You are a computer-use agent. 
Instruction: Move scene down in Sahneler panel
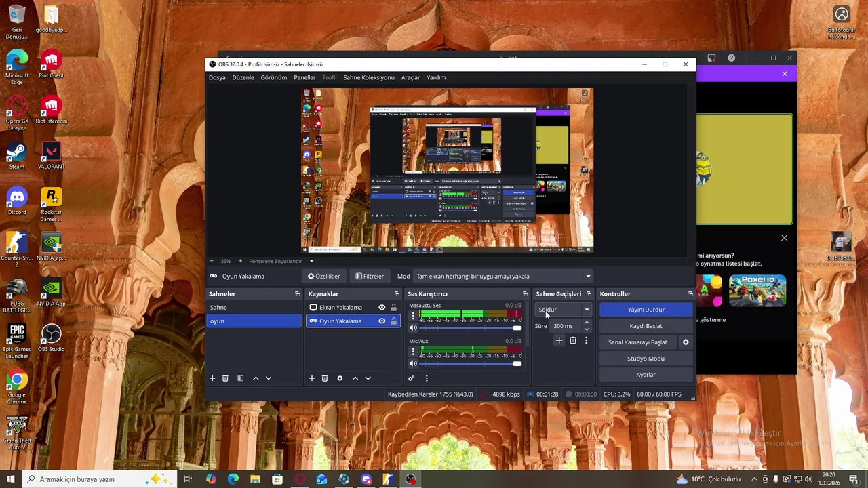tap(269, 378)
